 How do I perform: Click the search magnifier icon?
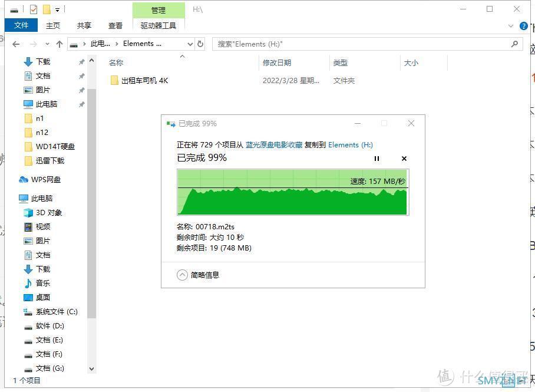[514, 44]
